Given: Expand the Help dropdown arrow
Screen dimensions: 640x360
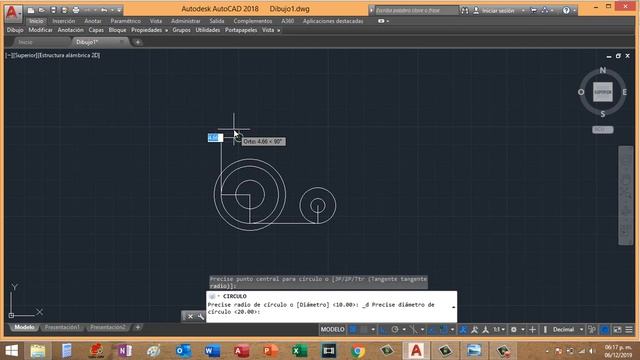Looking at the screenshot, I should point(574,11).
